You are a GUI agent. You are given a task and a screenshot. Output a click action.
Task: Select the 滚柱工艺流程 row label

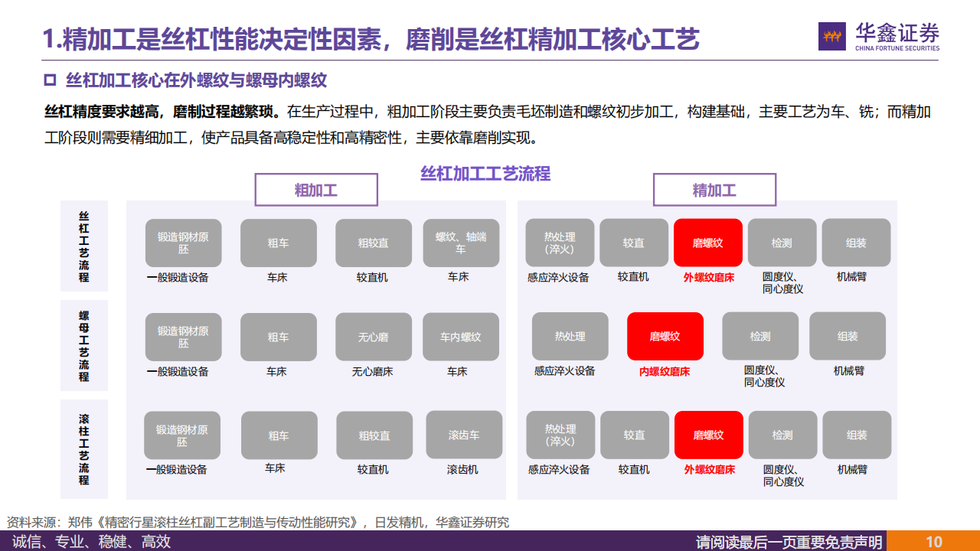[84, 449]
